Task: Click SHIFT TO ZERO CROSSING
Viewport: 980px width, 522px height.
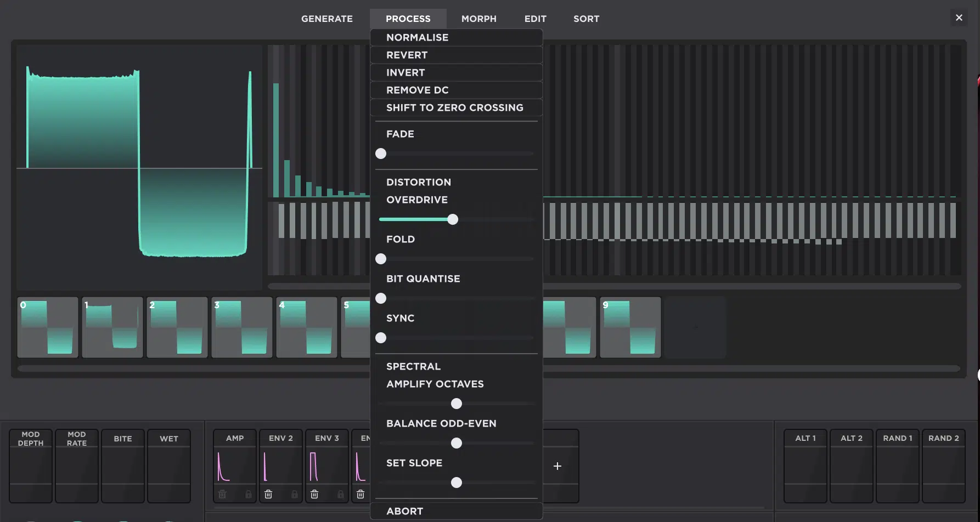Action: 455,107
